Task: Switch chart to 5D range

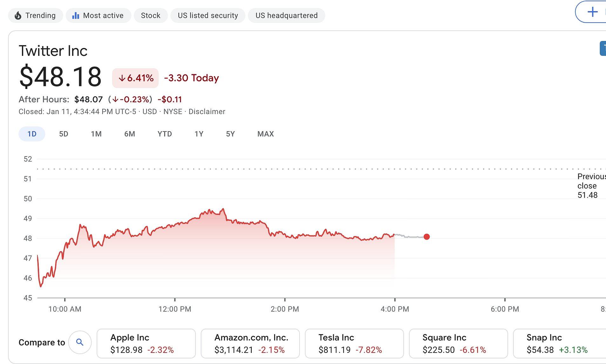Action: click(64, 134)
